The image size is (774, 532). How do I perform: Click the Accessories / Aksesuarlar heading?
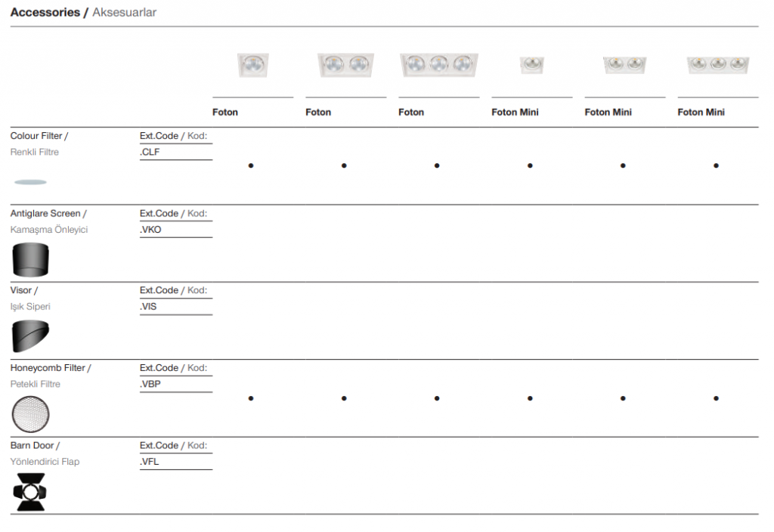click(x=84, y=13)
